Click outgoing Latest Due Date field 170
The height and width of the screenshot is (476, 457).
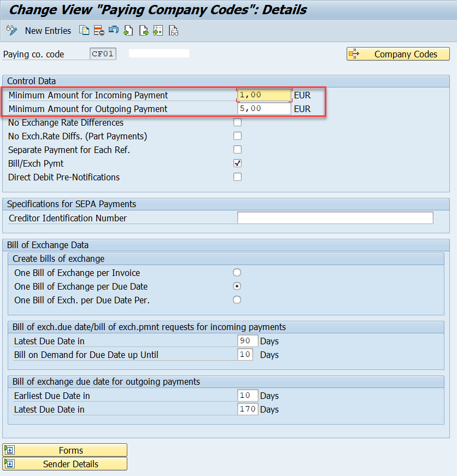pos(248,409)
